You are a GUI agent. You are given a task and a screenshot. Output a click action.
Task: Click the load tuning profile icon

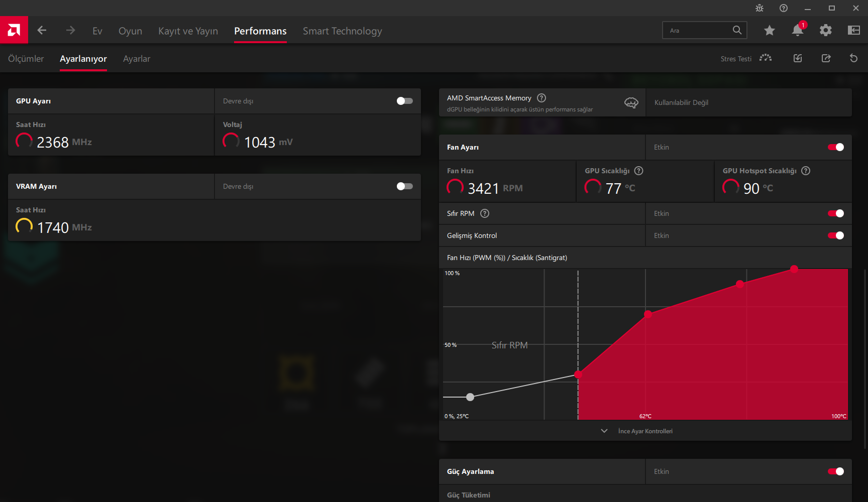click(x=798, y=58)
